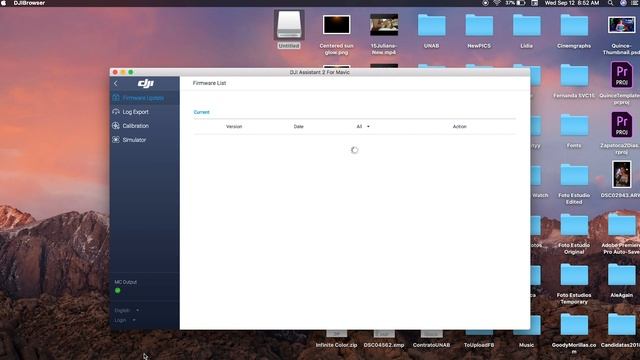Click the battery 37% indicator
This screenshot has width=640, height=360.
515,3
